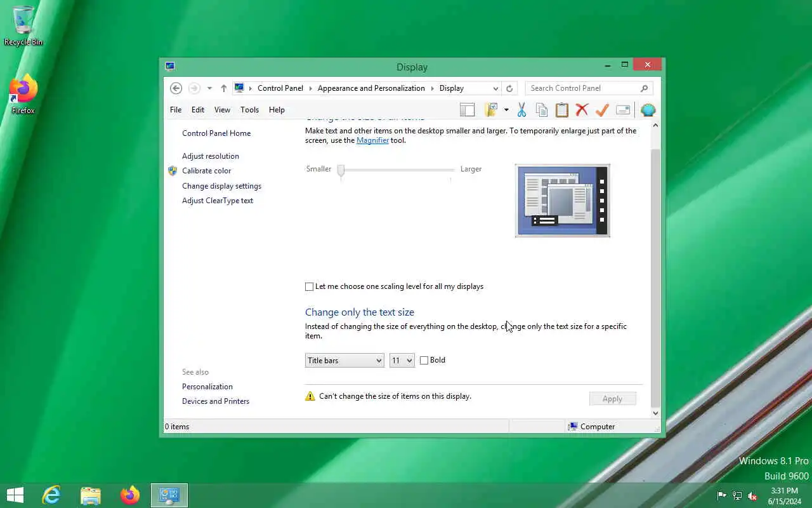
Task: Open the View menu
Action: (x=222, y=110)
